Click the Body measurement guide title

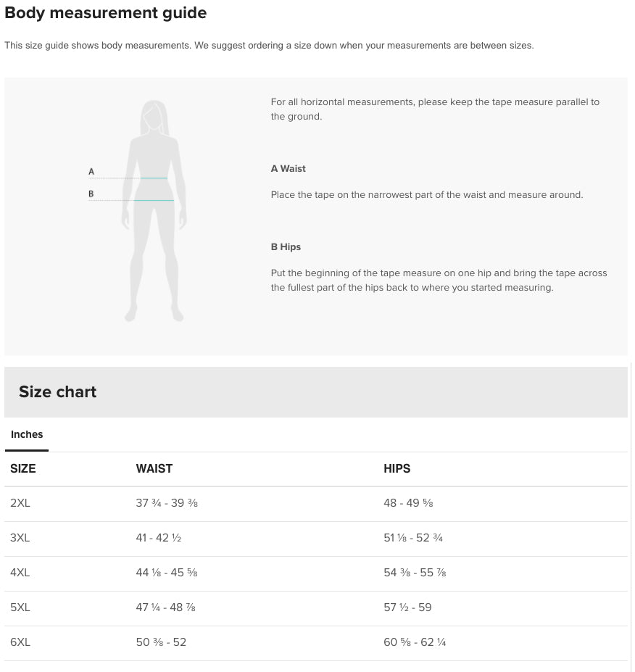pyautogui.click(x=106, y=13)
